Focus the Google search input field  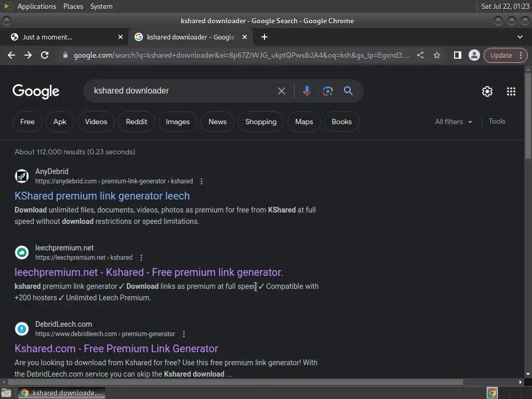click(x=183, y=91)
